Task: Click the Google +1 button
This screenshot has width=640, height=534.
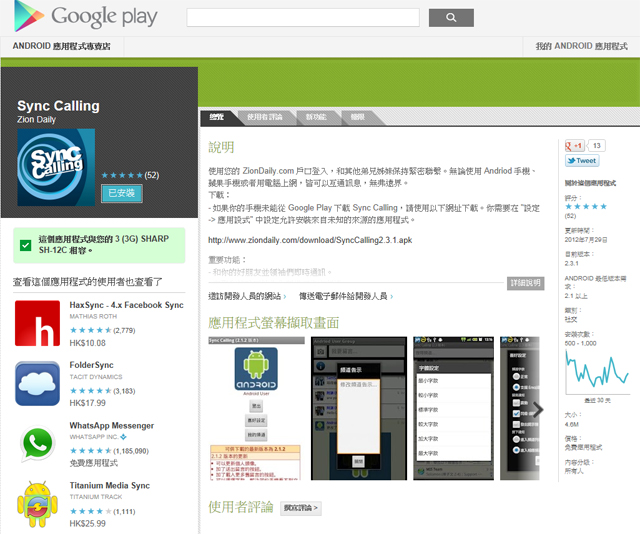Action: tap(575, 146)
